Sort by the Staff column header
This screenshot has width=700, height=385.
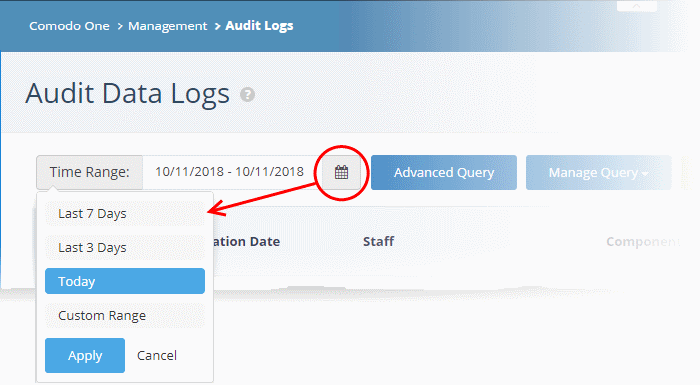(378, 242)
